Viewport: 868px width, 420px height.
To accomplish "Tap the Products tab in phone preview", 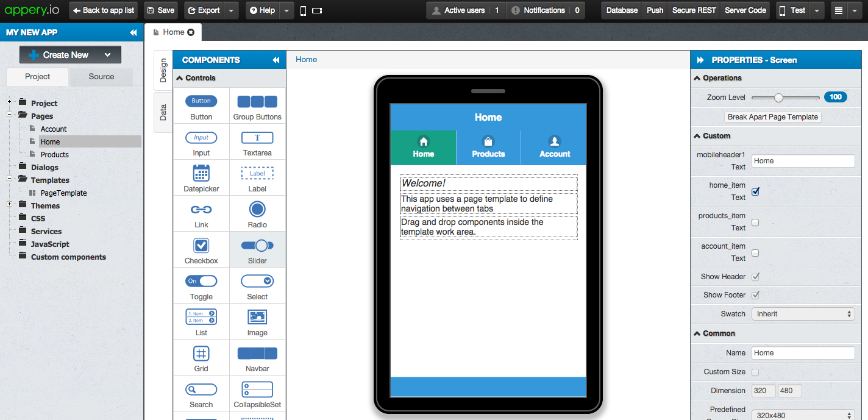I will coord(488,148).
